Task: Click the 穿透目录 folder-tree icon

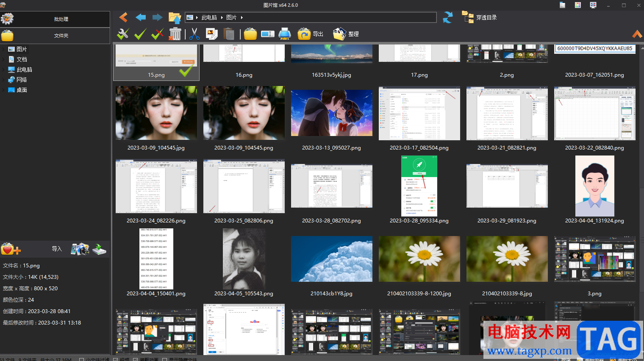Action: [x=468, y=17]
